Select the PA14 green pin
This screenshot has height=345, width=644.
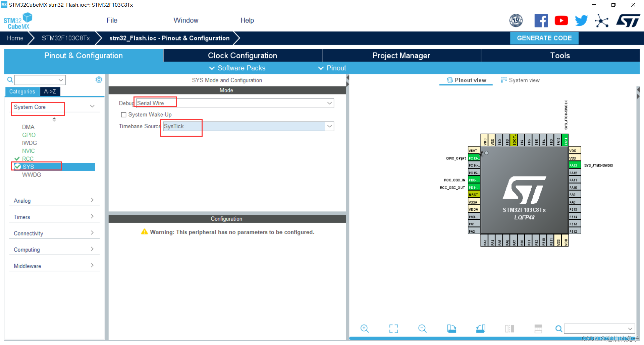[566, 140]
